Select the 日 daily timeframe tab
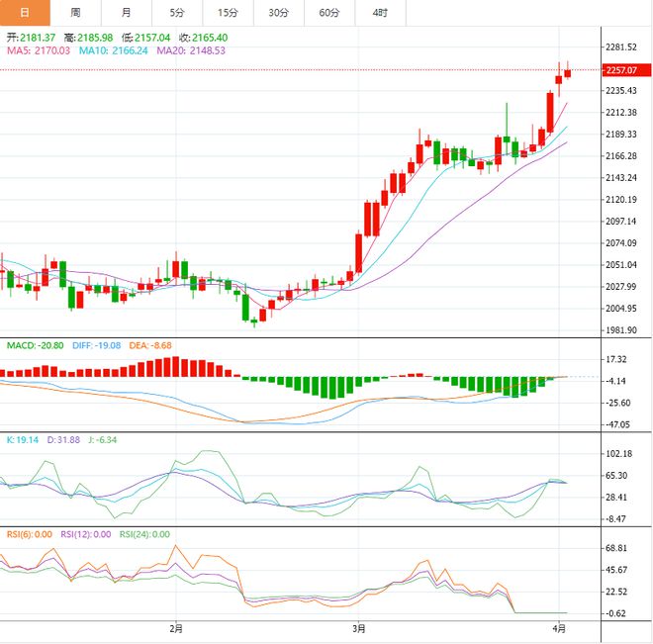653x644 pixels. pyautogui.click(x=25, y=13)
